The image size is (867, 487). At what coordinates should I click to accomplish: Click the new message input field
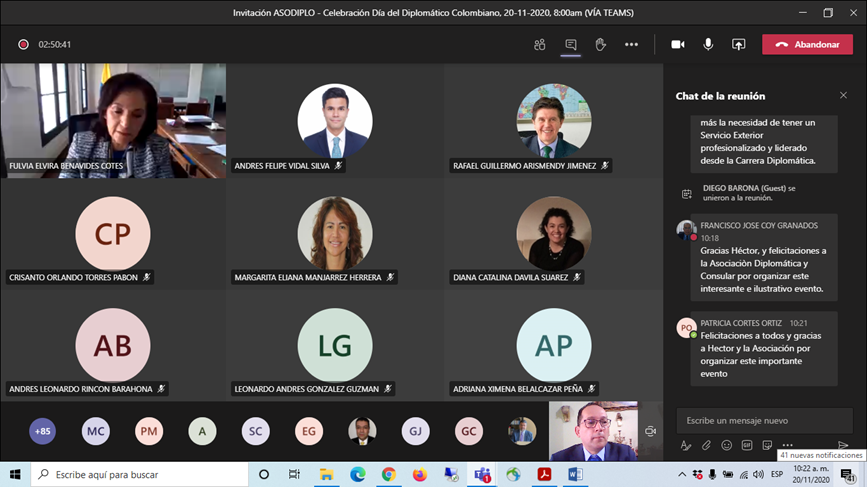click(x=765, y=421)
